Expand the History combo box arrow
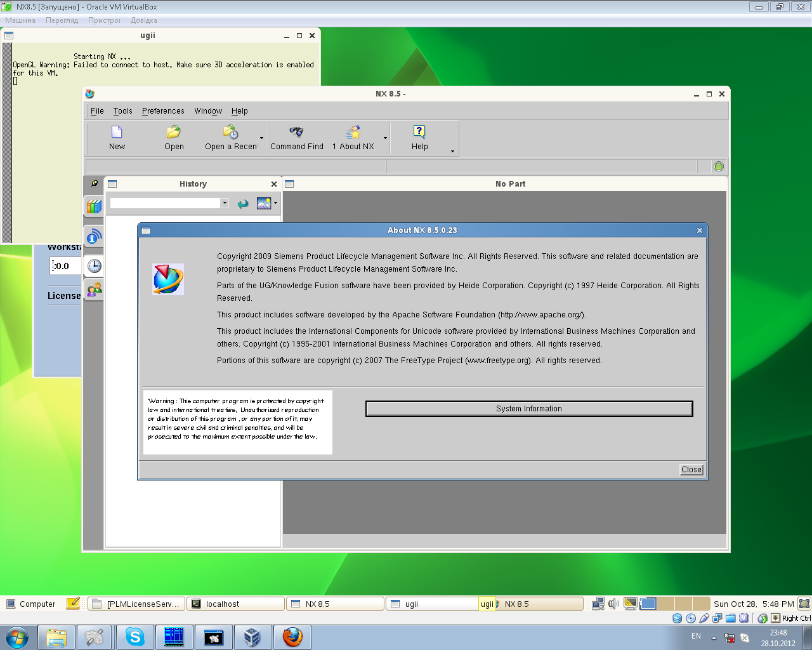Viewport: 812px width, 650px height. [225, 203]
